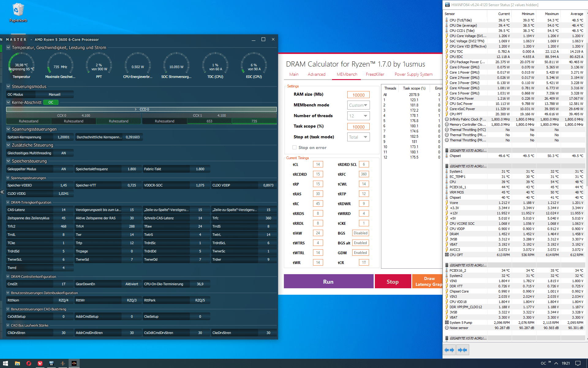The image size is (588, 368).
Task: Click the 653 core frequency bar in CCX 1
Action: [209, 121]
